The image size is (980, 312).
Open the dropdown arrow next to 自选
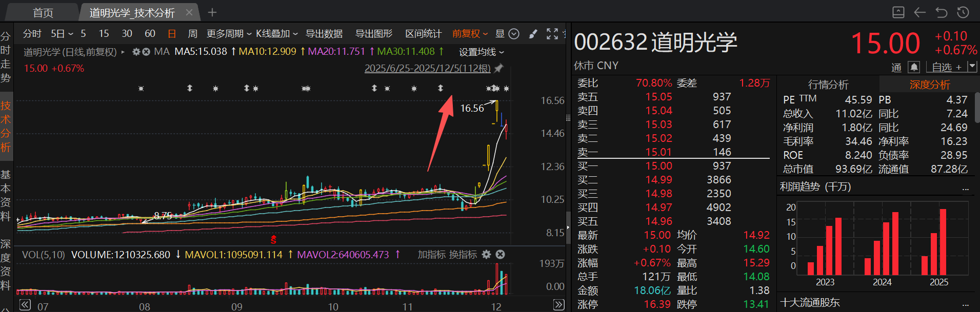972,67
